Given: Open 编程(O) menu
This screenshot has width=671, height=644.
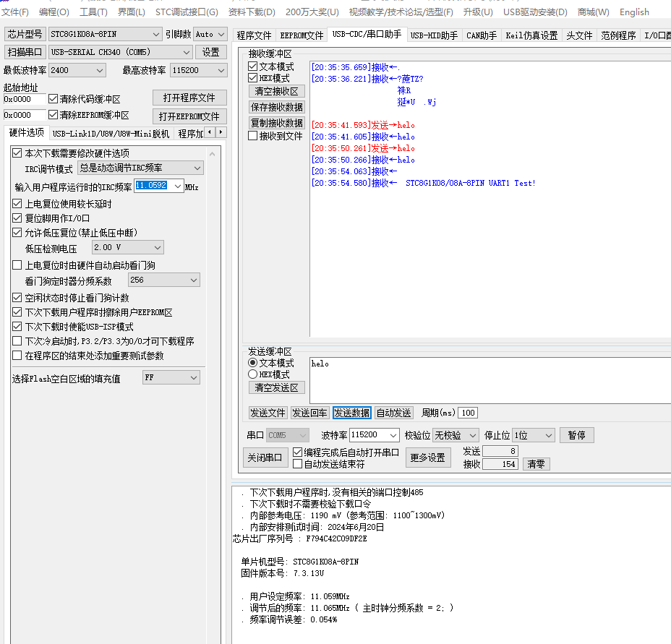Looking at the screenshot, I should 54,12.
